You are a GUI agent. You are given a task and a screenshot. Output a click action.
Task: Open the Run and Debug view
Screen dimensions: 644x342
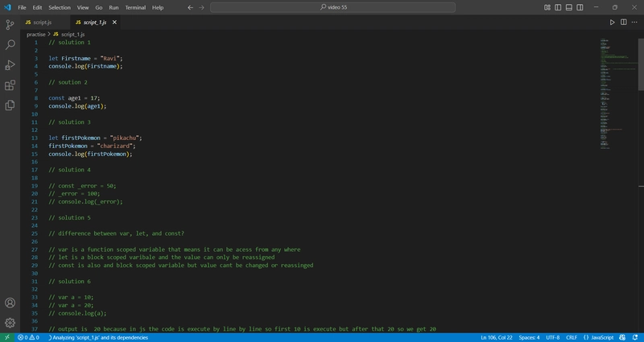pos(10,65)
